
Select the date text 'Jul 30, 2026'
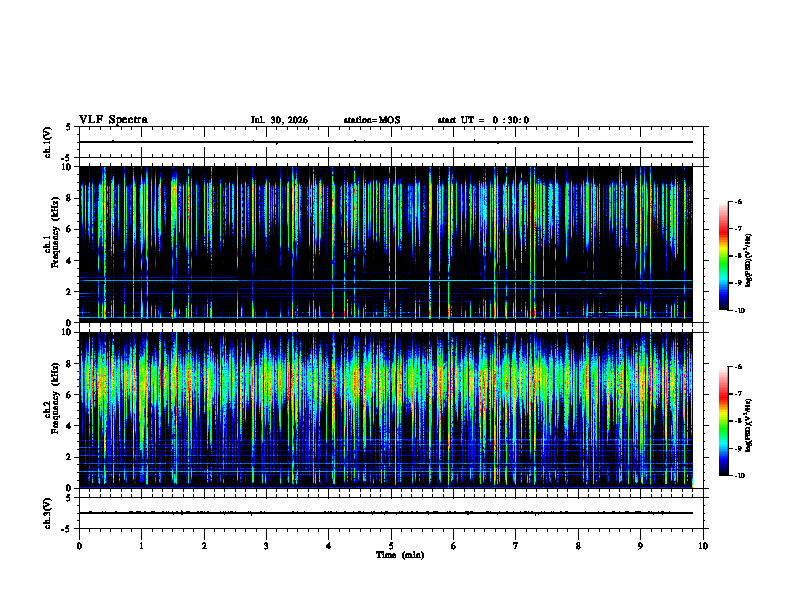[x=279, y=120]
